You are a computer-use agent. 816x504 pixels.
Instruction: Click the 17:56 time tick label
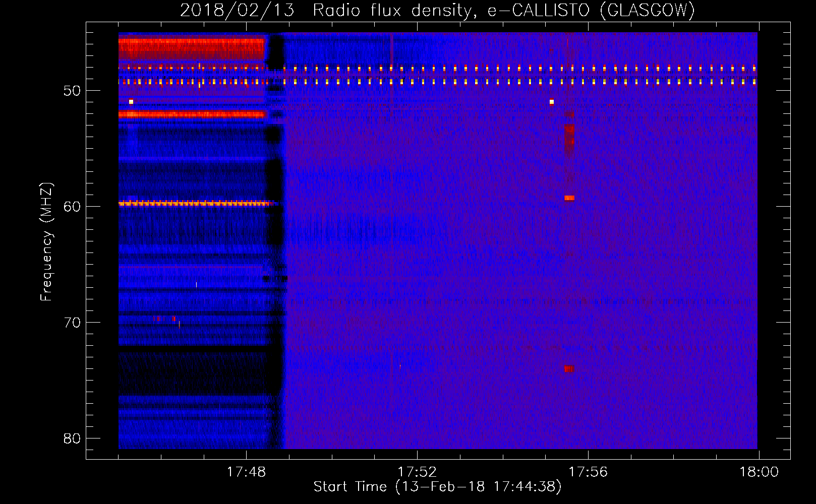(588, 472)
